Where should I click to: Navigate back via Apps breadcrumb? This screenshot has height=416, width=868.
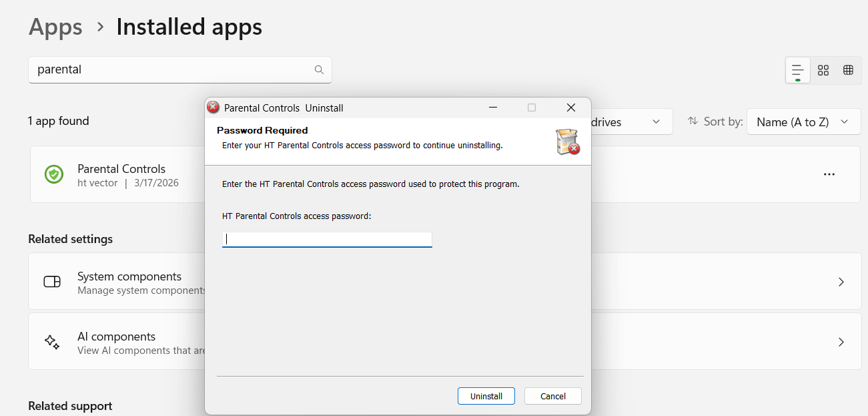[x=55, y=27]
